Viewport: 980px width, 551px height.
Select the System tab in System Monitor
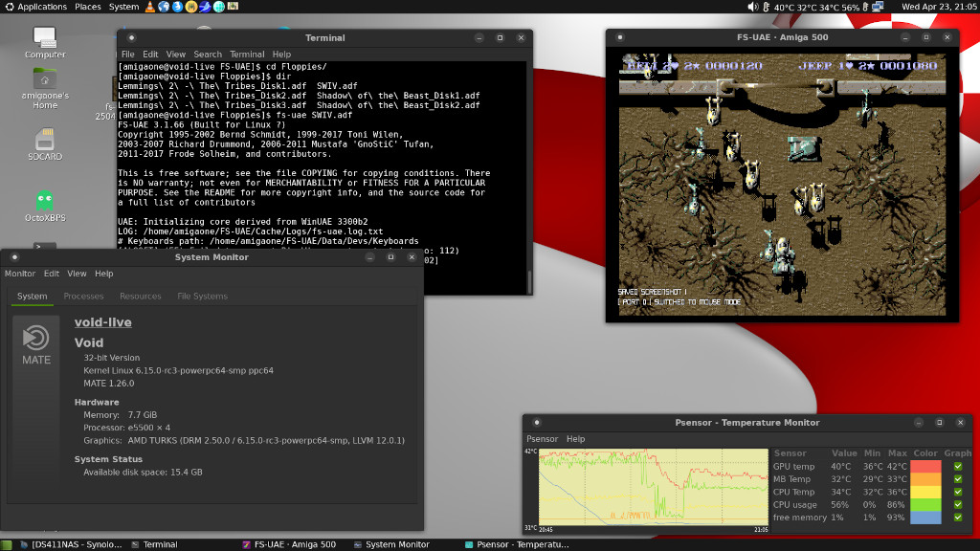click(x=32, y=297)
